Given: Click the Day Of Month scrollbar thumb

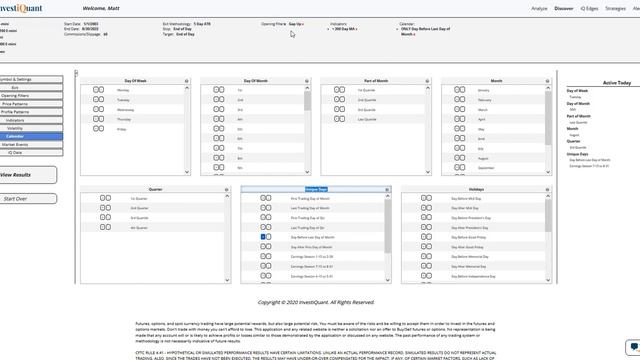Looking at the screenshot, I should click(x=307, y=100).
